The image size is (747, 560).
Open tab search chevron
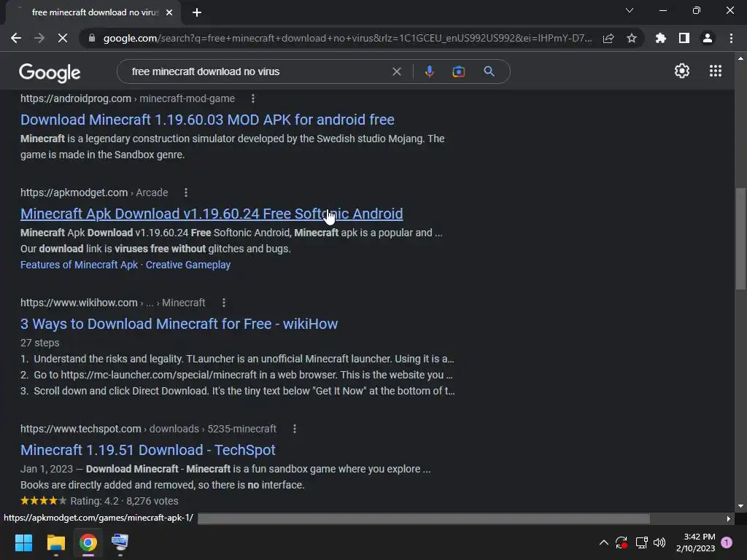pos(630,10)
